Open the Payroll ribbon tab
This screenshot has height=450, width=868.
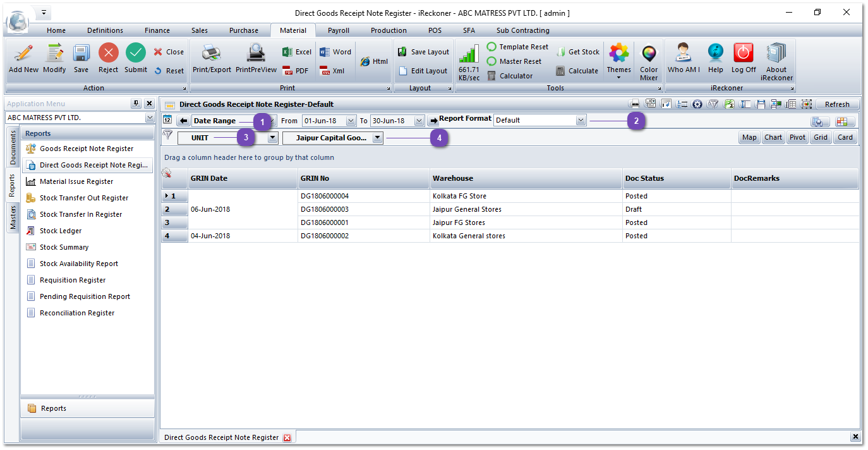[338, 30]
